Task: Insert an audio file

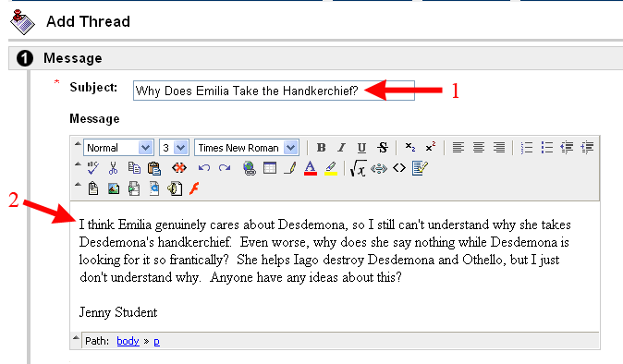Action: 175,188
